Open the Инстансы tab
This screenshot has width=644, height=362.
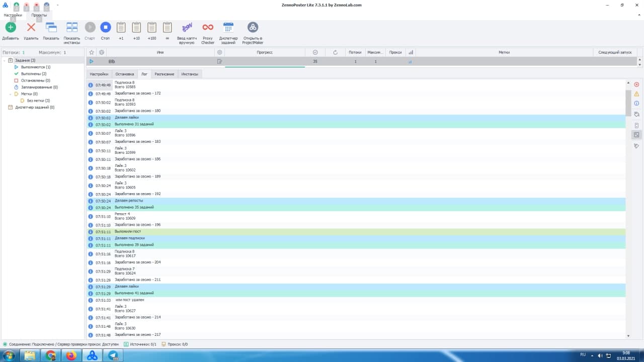pos(190,74)
